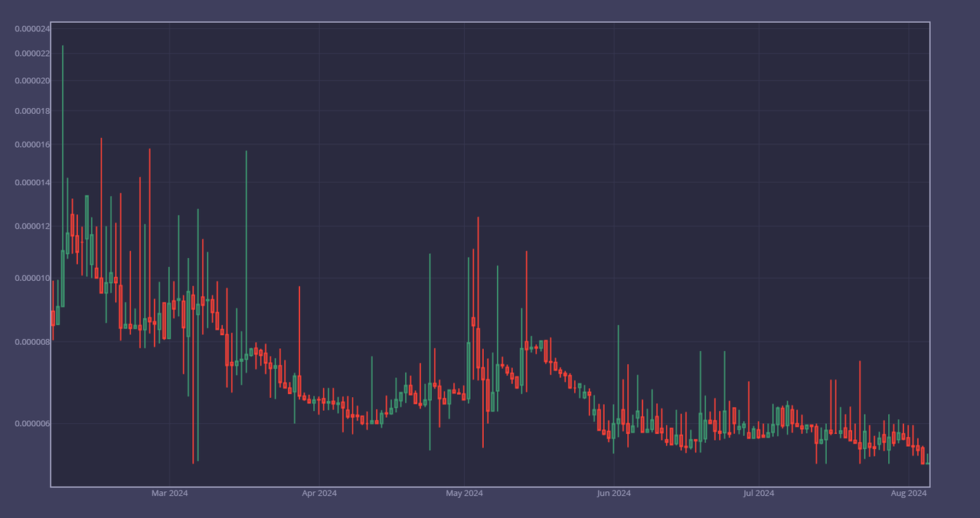Image resolution: width=980 pixels, height=518 pixels.
Task: Select the Mar 2024 date axis label
Action: [x=170, y=494]
